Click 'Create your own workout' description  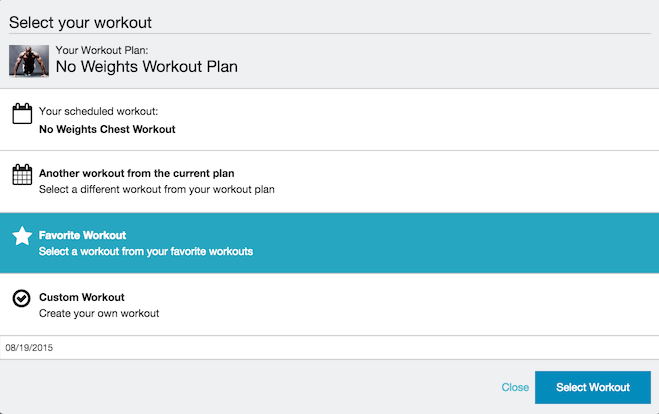coord(99,313)
